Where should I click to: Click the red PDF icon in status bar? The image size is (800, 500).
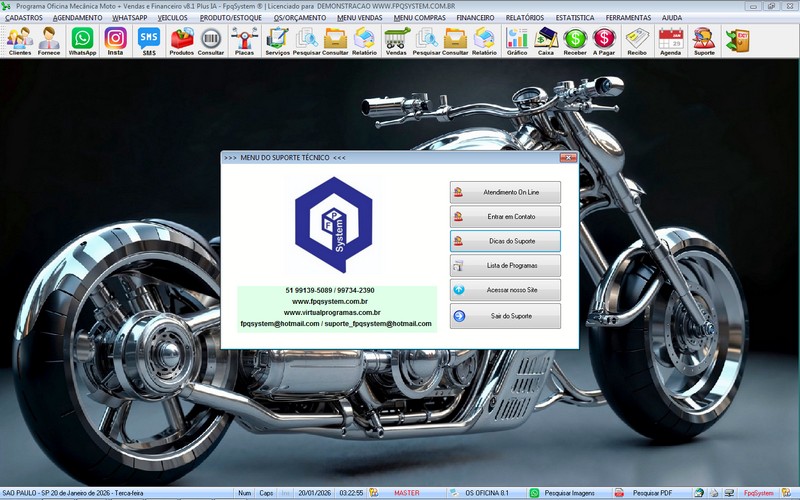pos(619,493)
